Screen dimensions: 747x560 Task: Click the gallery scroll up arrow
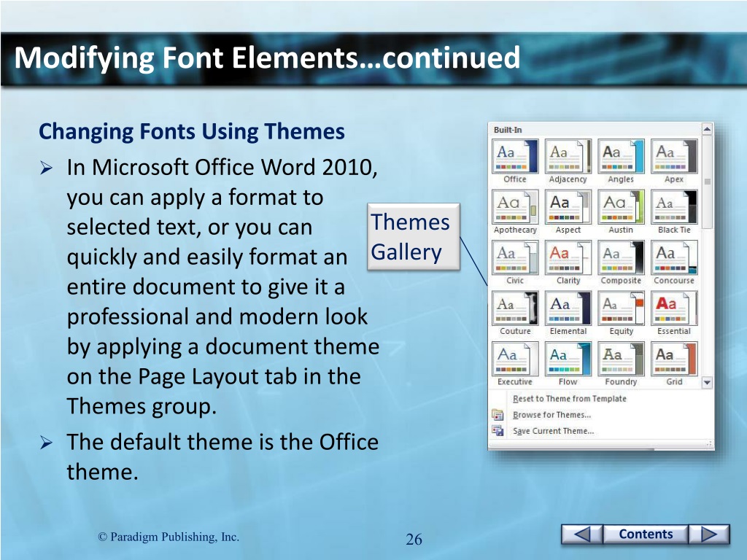tap(707, 129)
